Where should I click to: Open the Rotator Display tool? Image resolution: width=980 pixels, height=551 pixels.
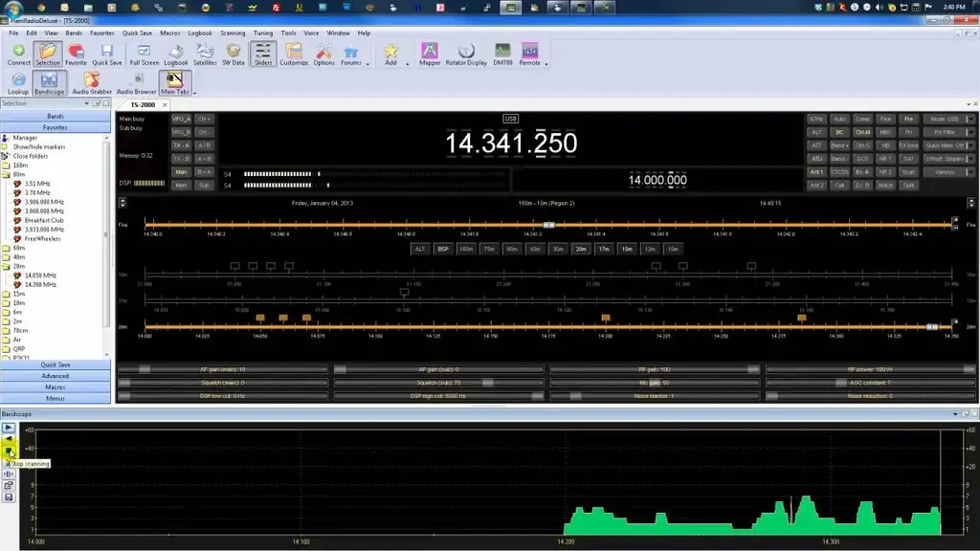466,54
